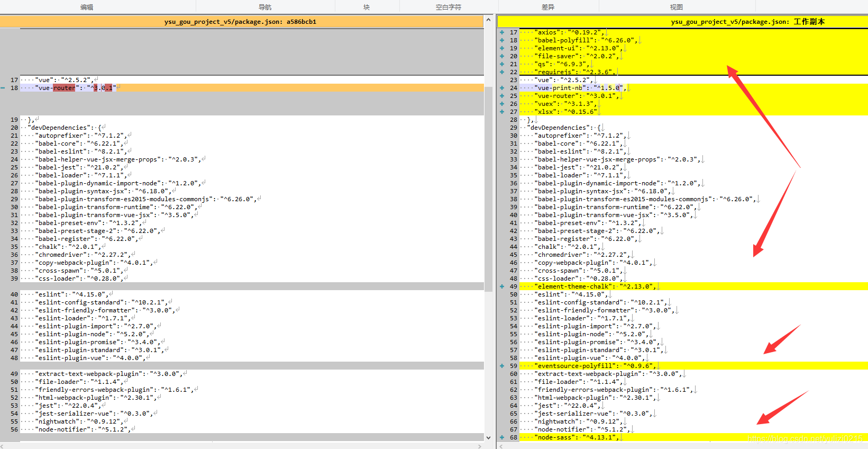Click the plus marker beside "element-theme-chalk" line
The width and height of the screenshot is (868, 449).
(502, 286)
